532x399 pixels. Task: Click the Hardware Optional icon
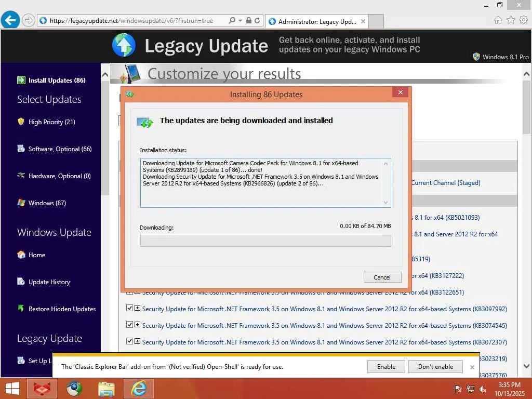[21, 176]
